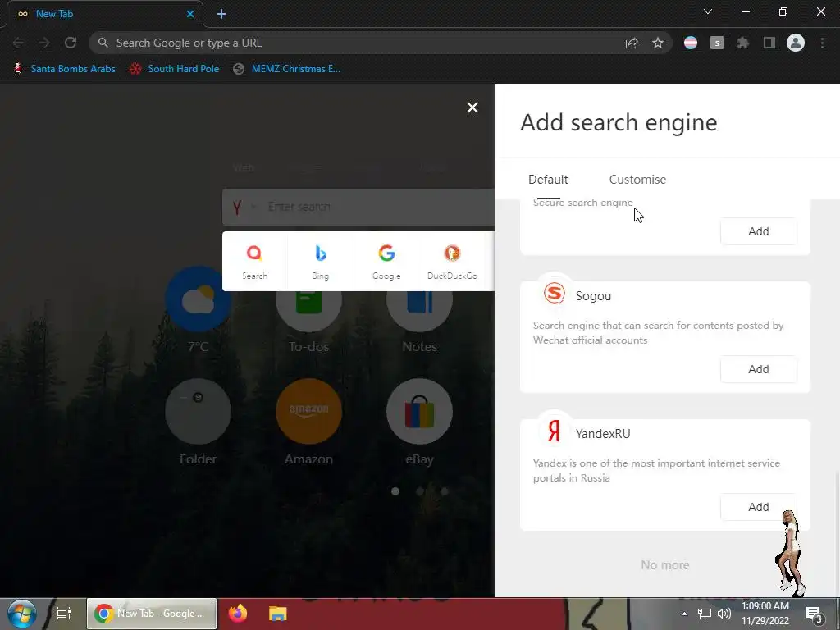
Task: Switch to the Customise tab
Action: click(x=637, y=180)
